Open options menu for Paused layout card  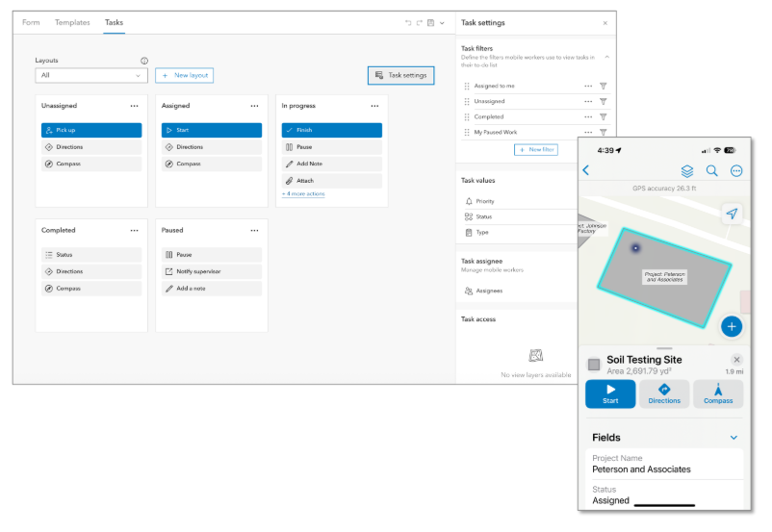[254, 230]
